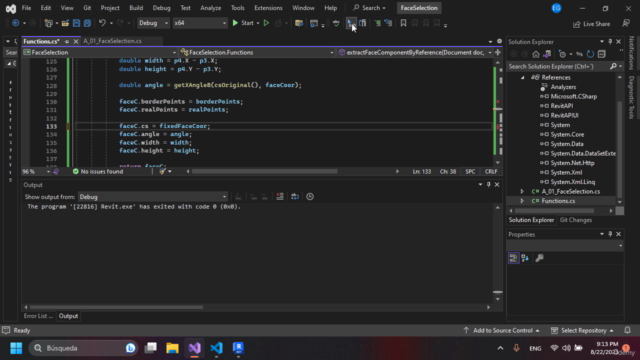
Task: Click the No issues found indicator
Action: tap(98, 171)
